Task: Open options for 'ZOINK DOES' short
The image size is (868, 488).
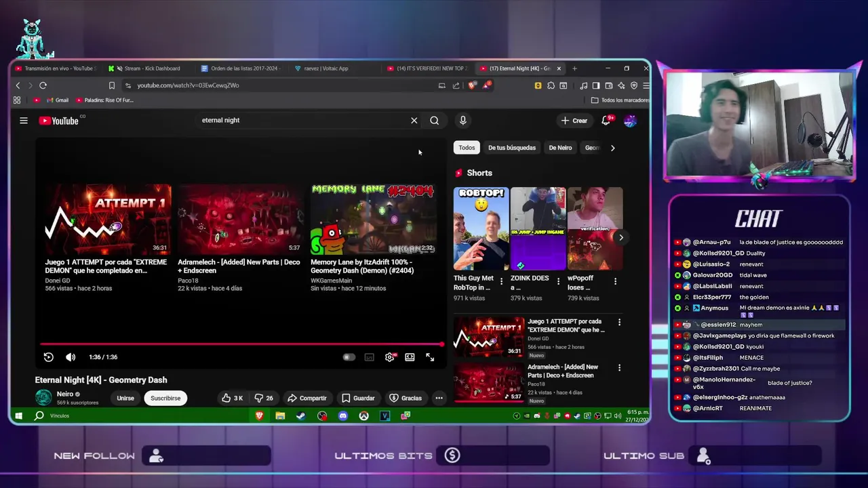Action: (x=558, y=281)
